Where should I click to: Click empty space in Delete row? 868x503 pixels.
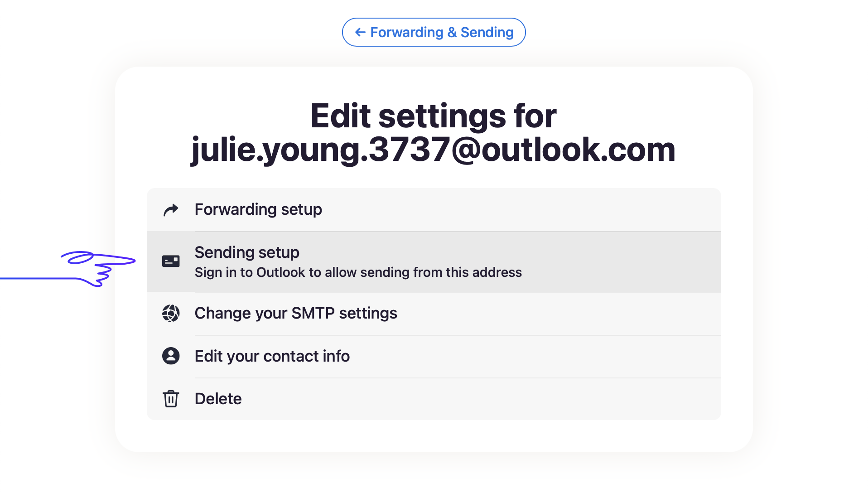coord(480,399)
